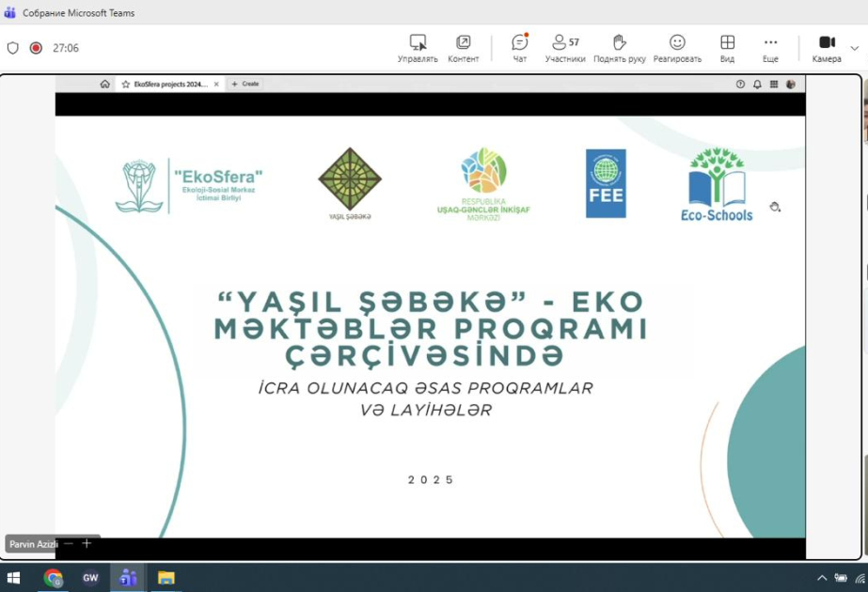Open Microsoft Teams taskbar icon

(x=128, y=578)
